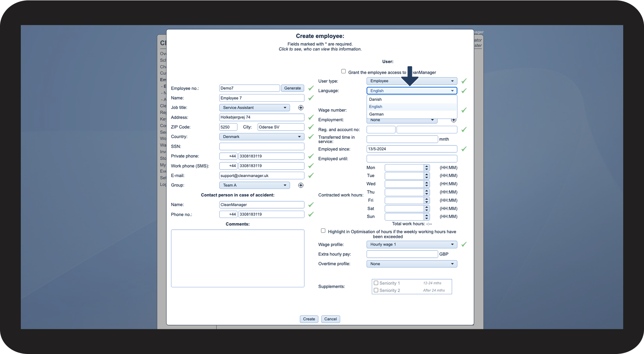Click green checkmark next to User type
Screen dimensions: 644x354
[464, 81]
